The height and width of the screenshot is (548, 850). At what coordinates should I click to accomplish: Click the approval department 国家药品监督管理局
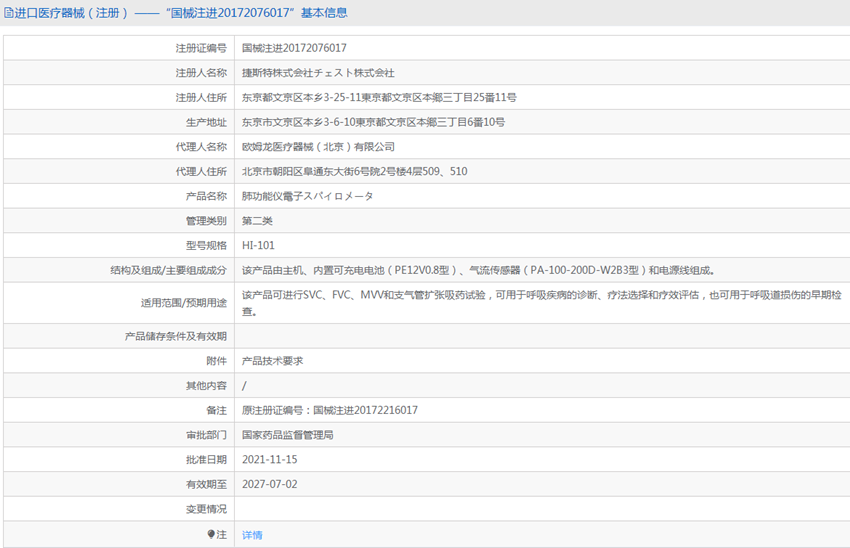coord(287,435)
